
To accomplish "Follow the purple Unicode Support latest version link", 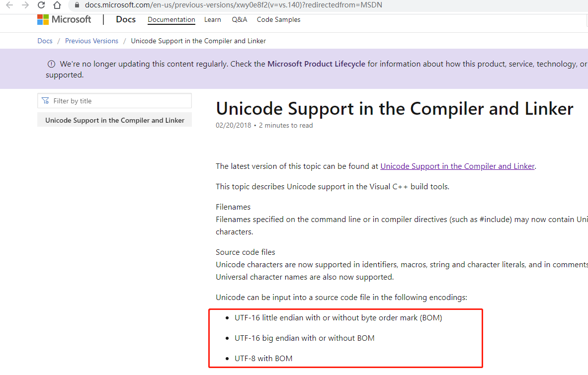I will coord(457,166).
